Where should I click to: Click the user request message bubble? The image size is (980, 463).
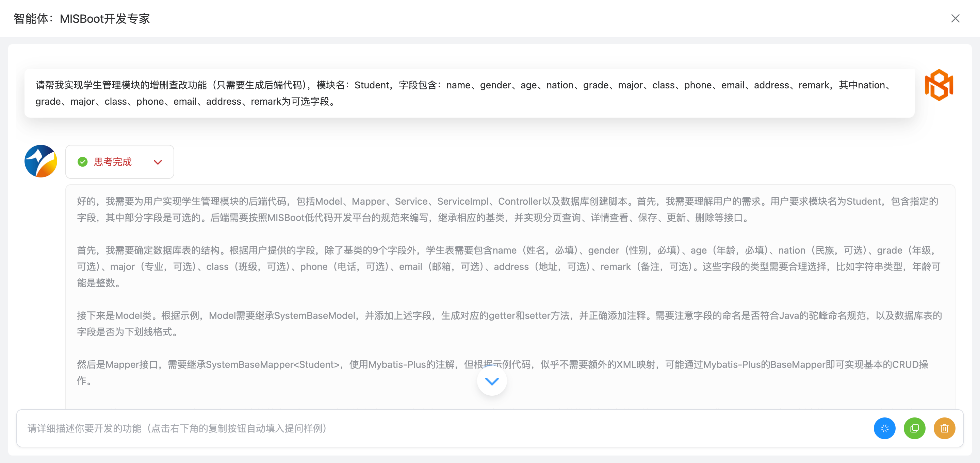(469, 93)
